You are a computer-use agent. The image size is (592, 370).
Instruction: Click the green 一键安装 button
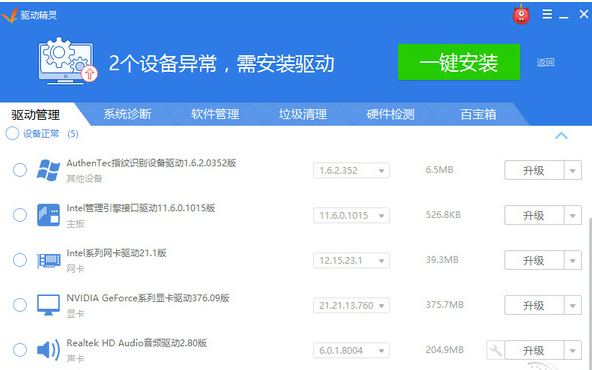[459, 62]
